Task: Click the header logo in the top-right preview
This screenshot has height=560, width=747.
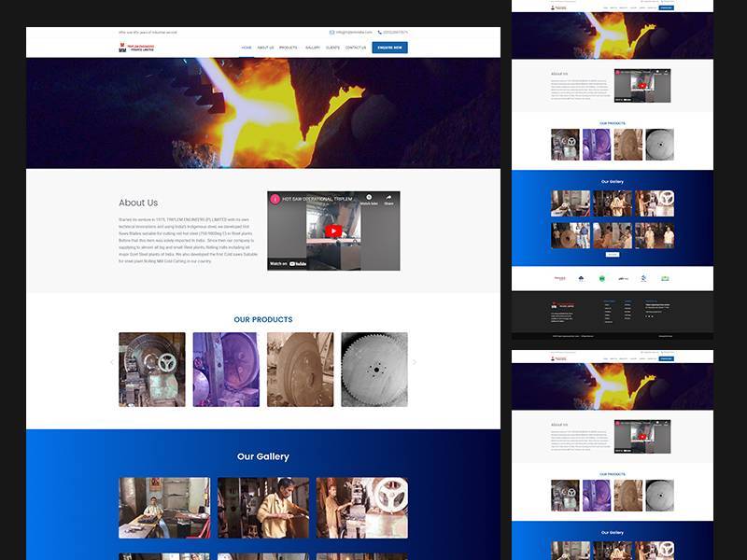Action: click(x=558, y=8)
